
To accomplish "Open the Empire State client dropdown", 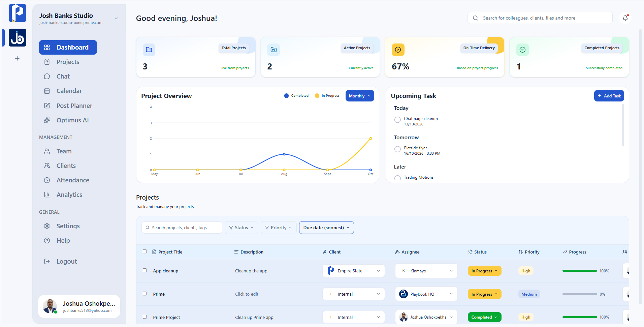I will [x=354, y=271].
